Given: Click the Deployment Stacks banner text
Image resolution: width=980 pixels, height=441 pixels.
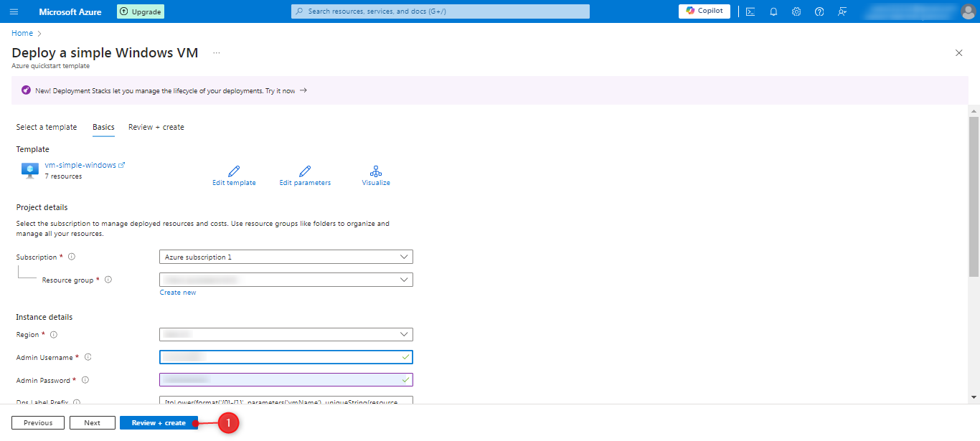Looking at the screenshot, I should coord(165,91).
